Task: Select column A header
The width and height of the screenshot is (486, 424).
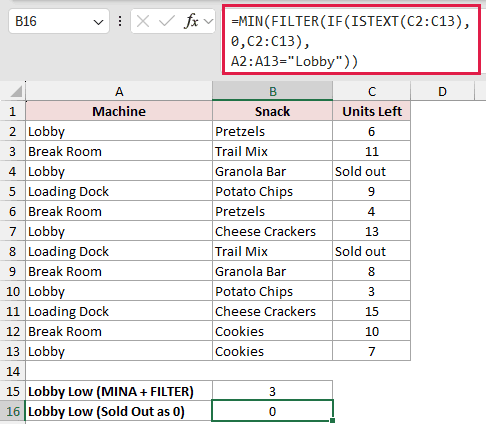Action: [119, 91]
